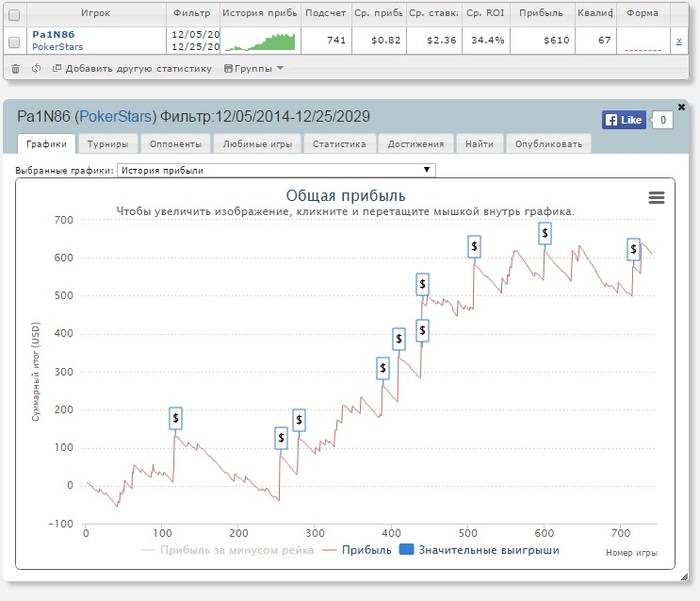Image resolution: width=700 pixels, height=601 pixels.
Task: Click dollar marker near game 410
Action: (399, 339)
